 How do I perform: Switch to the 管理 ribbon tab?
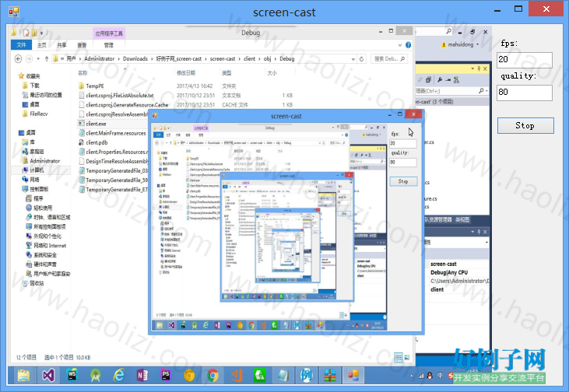(x=108, y=45)
